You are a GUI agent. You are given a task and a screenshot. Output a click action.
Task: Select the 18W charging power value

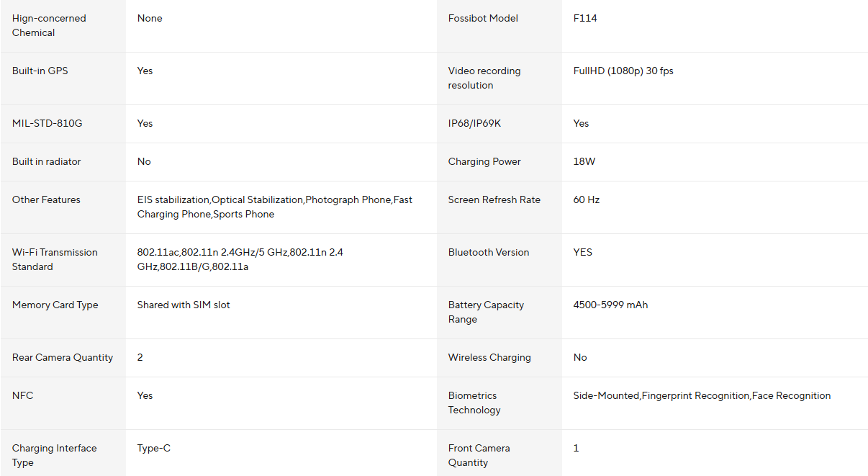click(584, 162)
